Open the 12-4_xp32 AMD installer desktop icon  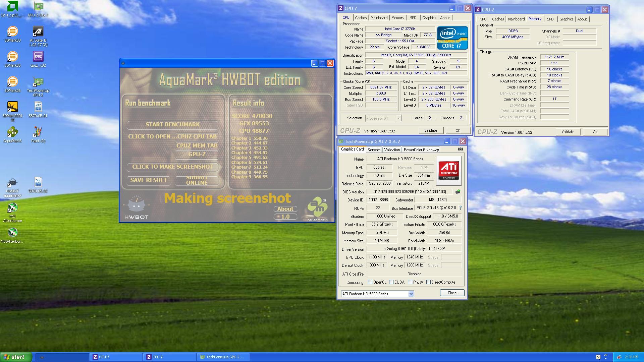(12, 9)
